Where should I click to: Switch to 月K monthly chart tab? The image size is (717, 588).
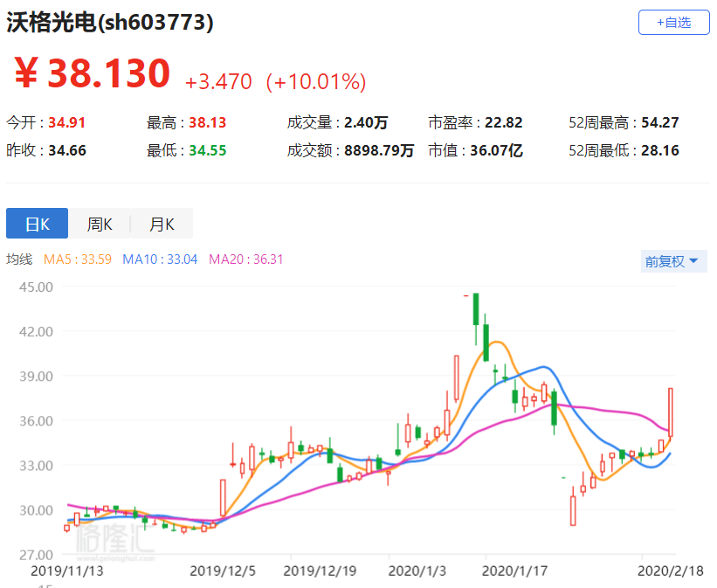tap(162, 224)
